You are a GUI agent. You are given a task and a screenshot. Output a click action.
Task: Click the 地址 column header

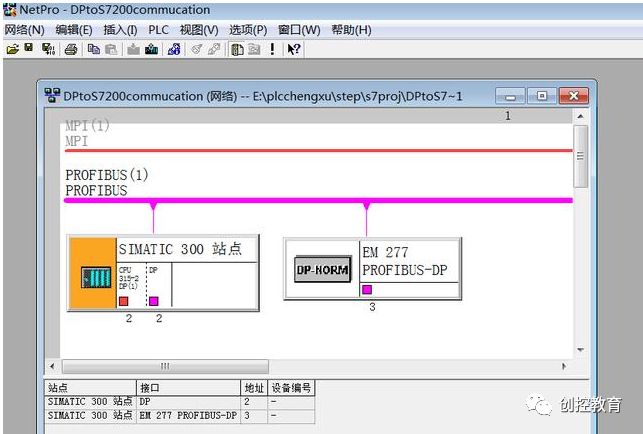(x=254, y=387)
